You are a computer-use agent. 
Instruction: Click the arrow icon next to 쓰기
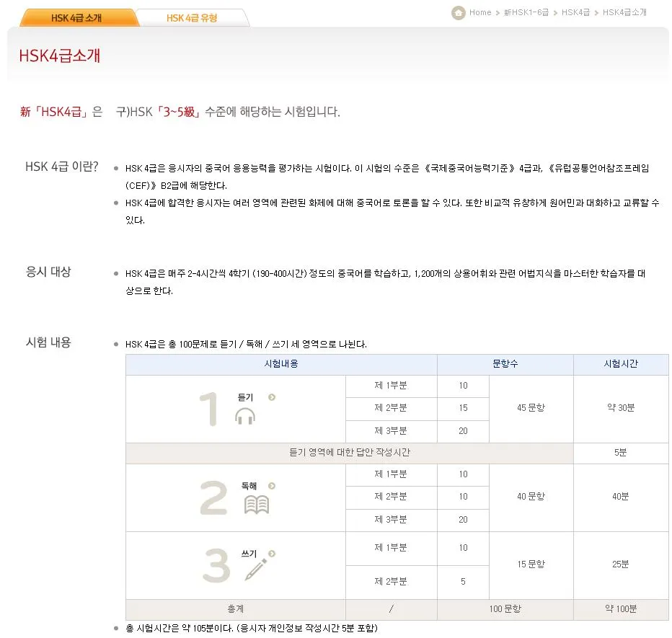(272, 553)
